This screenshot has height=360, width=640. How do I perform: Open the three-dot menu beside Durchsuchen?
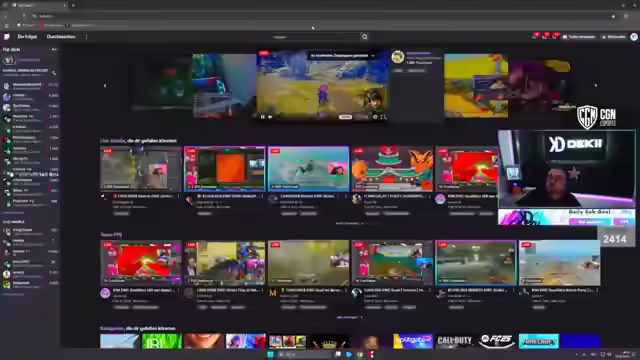pyautogui.click(x=87, y=37)
